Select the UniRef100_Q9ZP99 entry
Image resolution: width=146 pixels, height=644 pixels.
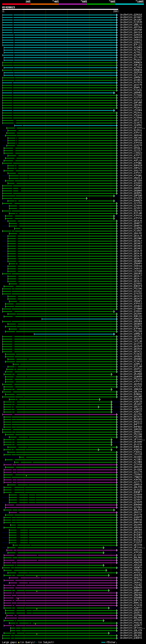131,72
